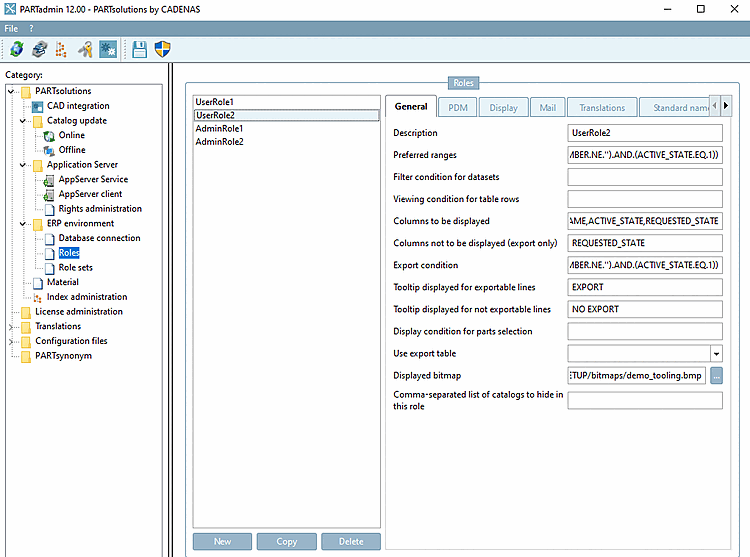750x557 pixels.
Task: Click the save floppy disk icon
Action: click(140, 49)
